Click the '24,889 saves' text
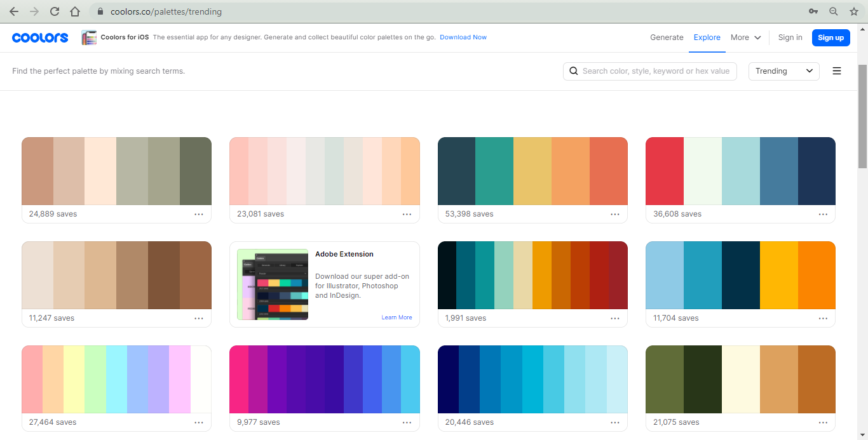The width and height of the screenshot is (868, 440). 53,214
